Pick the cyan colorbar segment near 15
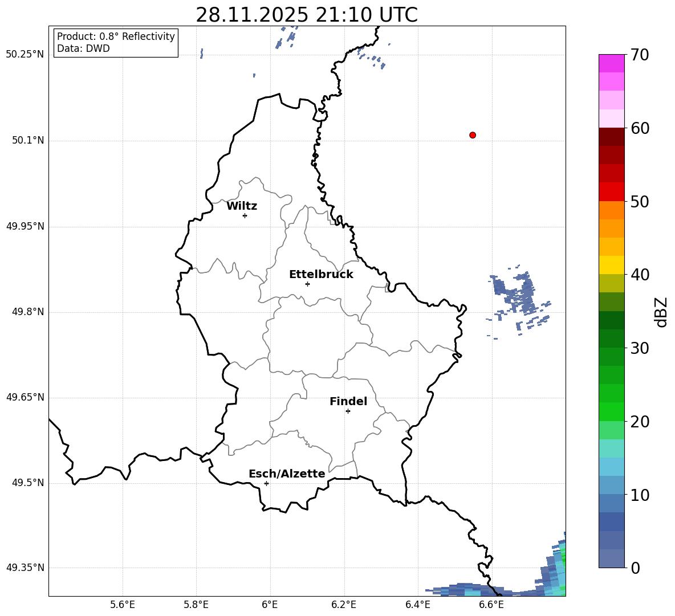Viewport: 675px width, 616px height. (612, 448)
